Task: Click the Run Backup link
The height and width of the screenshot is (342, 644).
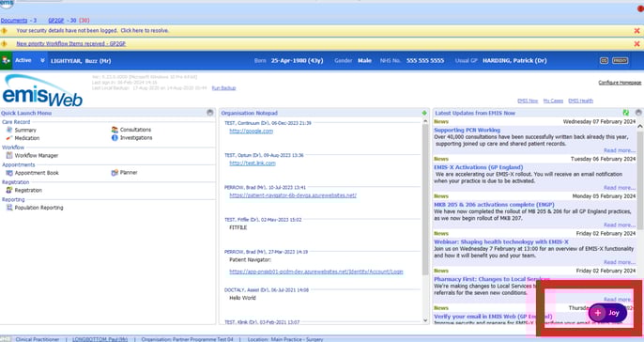Action: coord(223,88)
